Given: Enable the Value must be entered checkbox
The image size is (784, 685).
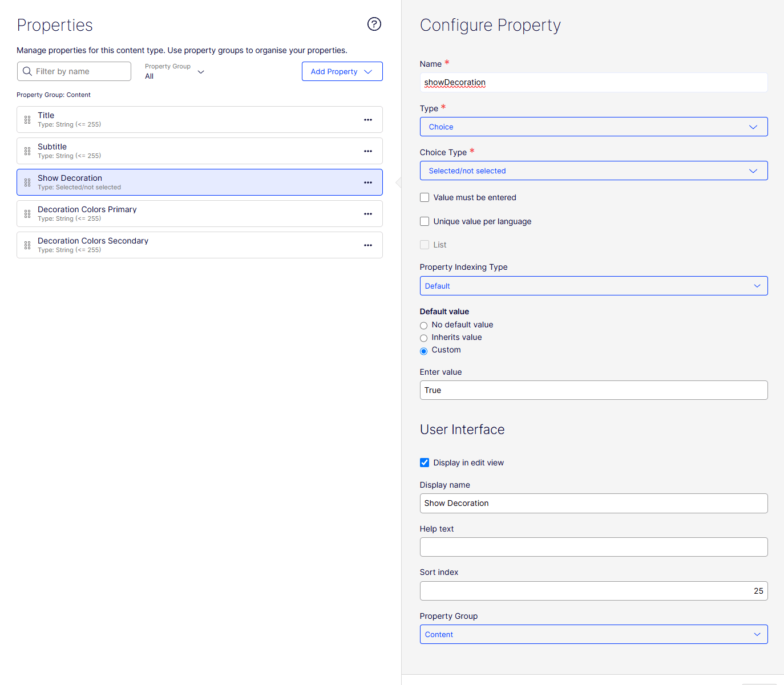Looking at the screenshot, I should (x=425, y=197).
